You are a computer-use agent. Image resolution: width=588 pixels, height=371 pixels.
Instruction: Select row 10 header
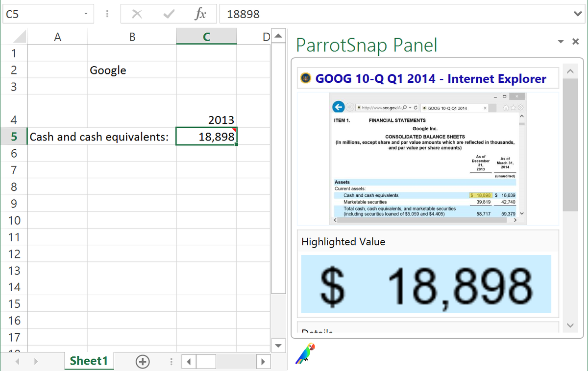(x=14, y=220)
